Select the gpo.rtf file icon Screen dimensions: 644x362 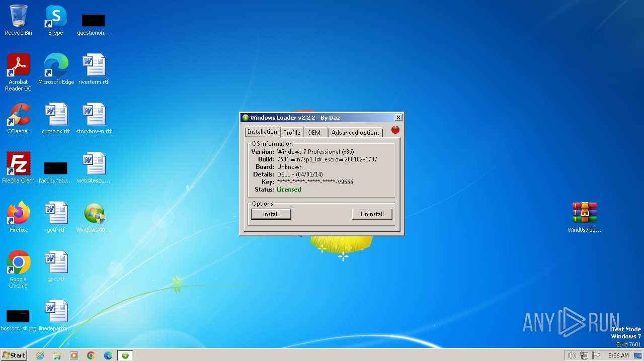tap(56, 266)
